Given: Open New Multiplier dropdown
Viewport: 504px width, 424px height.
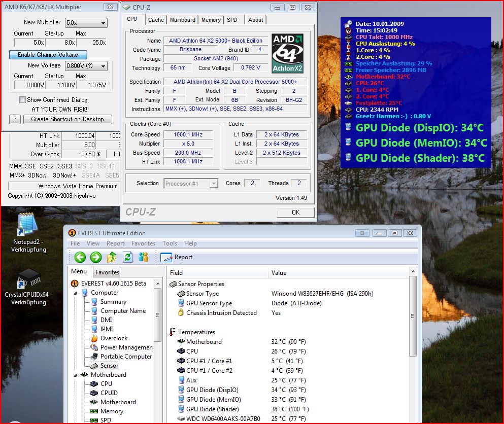Looking at the screenshot, I should click(x=86, y=23).
